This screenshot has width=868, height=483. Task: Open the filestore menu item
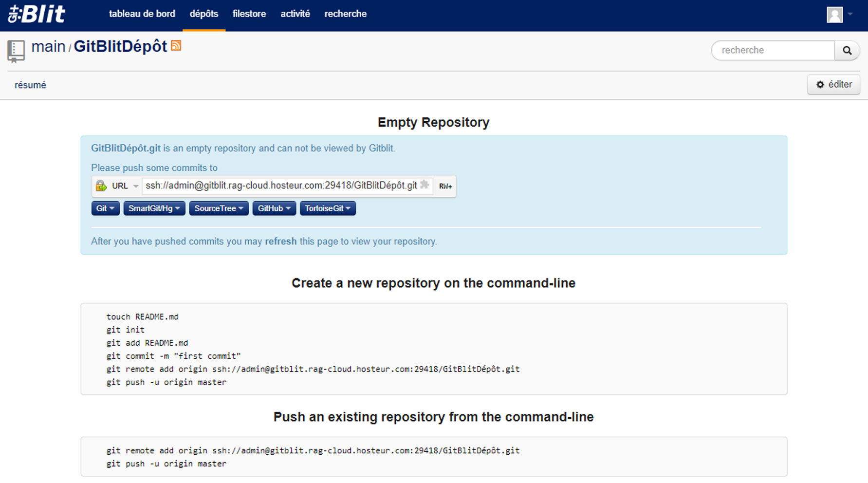(x=249, y=14)
